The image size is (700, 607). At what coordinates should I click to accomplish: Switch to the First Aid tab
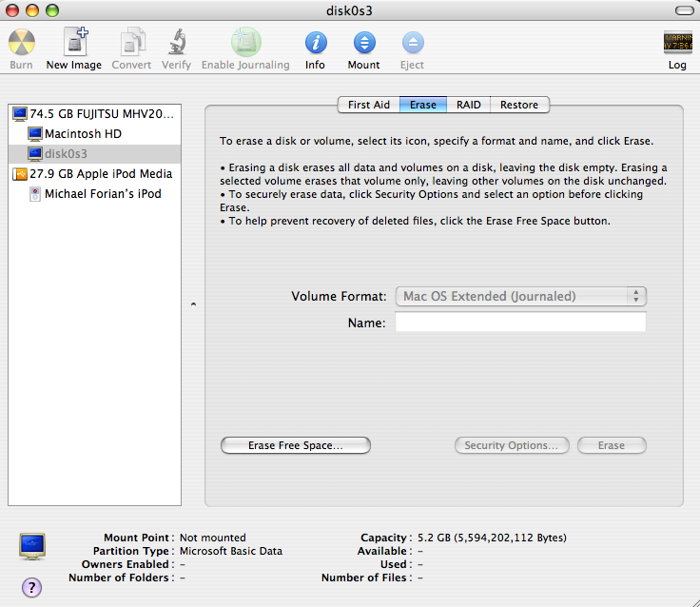tap(369, 105)
